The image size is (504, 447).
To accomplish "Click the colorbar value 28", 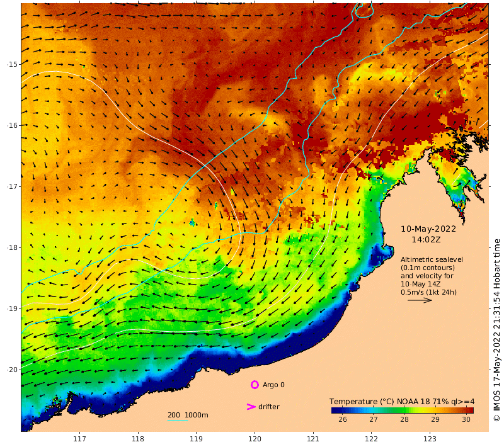I will (x=404, y=419).
